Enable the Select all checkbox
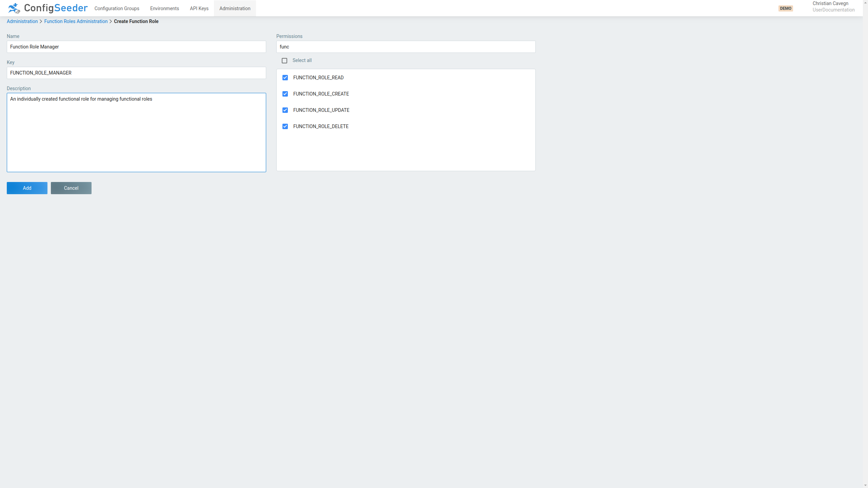The width and height of the screenshot is (868, 488). pos(284,60)
